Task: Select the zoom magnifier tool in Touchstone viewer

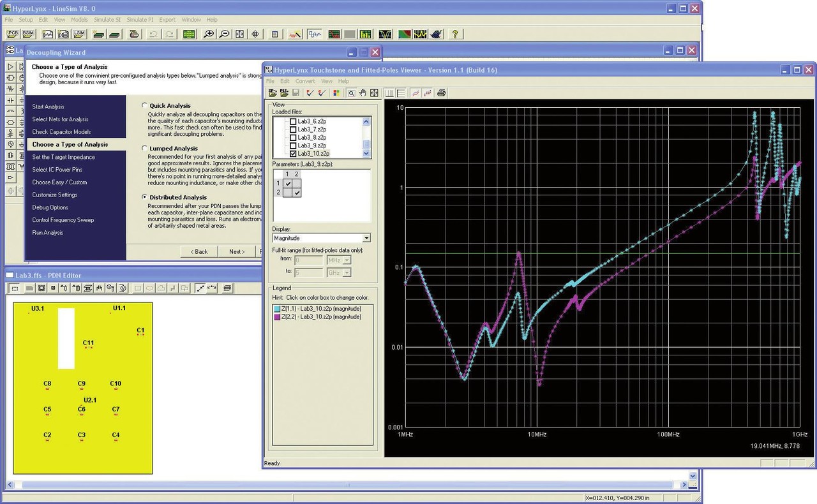Action: click(x=352, y=93)
